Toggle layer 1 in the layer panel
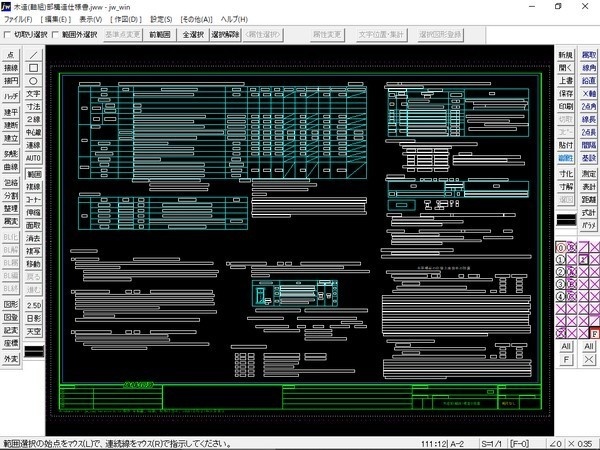600x450 pixels. click(560, 260)
